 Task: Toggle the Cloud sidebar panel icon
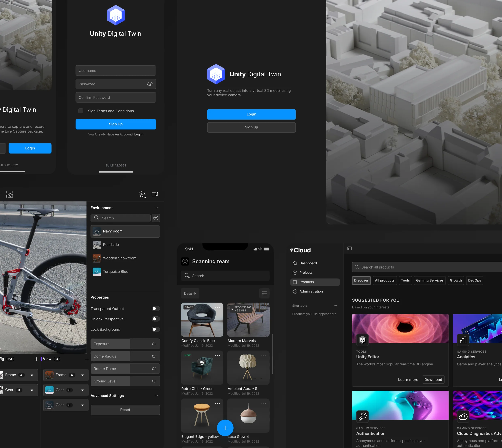[350, 248]
